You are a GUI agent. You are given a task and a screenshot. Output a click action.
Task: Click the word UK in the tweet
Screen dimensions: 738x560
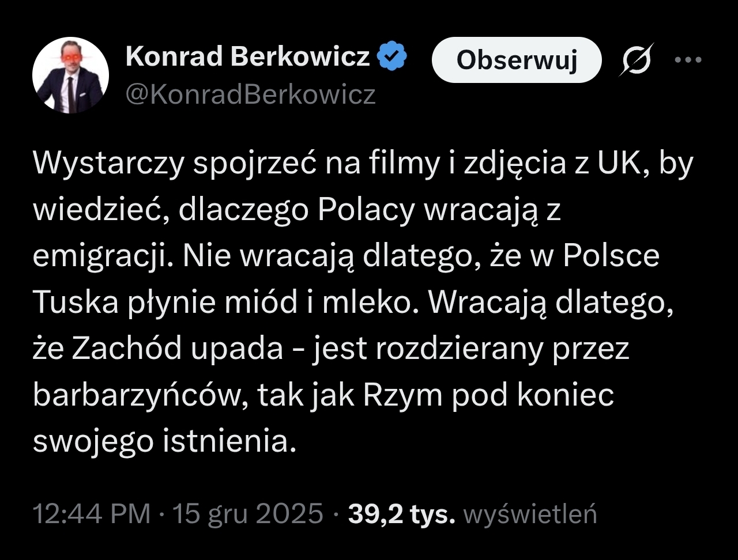point(615,164)
